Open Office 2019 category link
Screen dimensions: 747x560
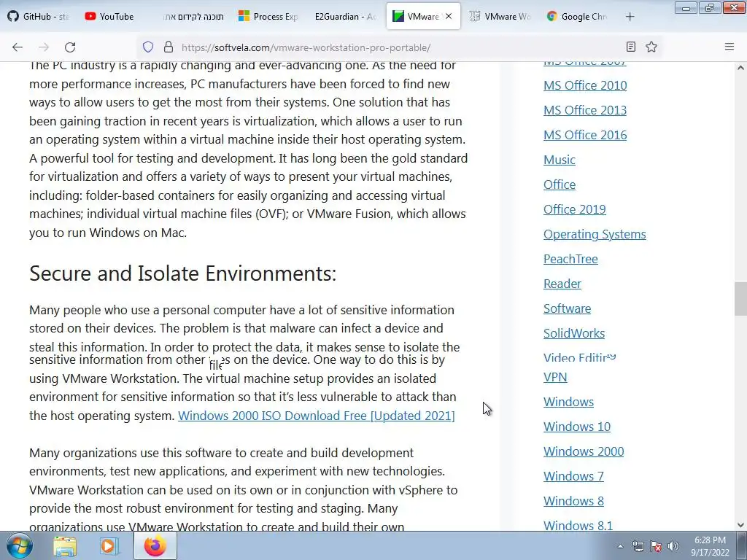coord(575,209)
